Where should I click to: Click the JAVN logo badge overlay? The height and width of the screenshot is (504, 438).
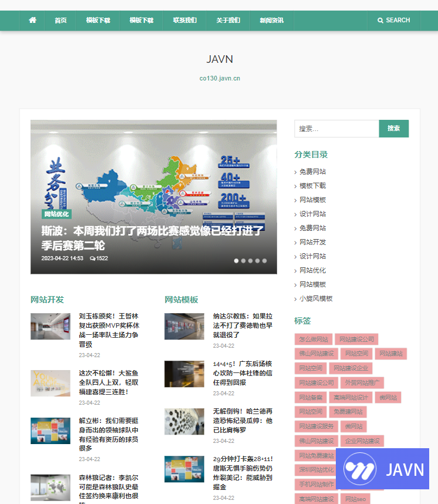(382, 469)
